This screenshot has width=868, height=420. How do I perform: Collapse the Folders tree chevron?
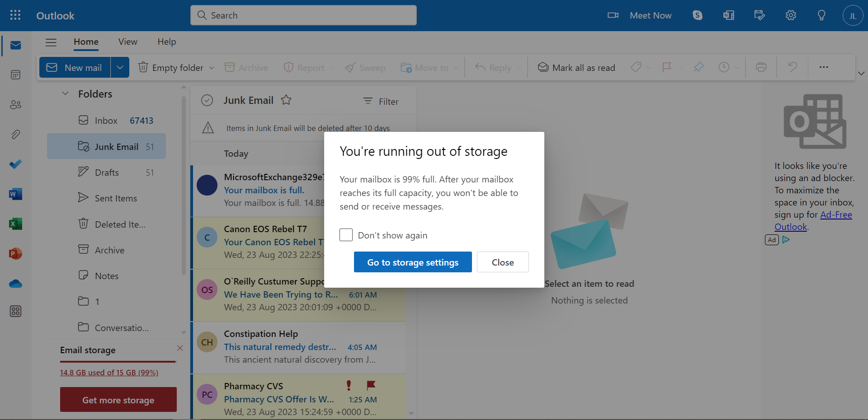click(65, 93)
